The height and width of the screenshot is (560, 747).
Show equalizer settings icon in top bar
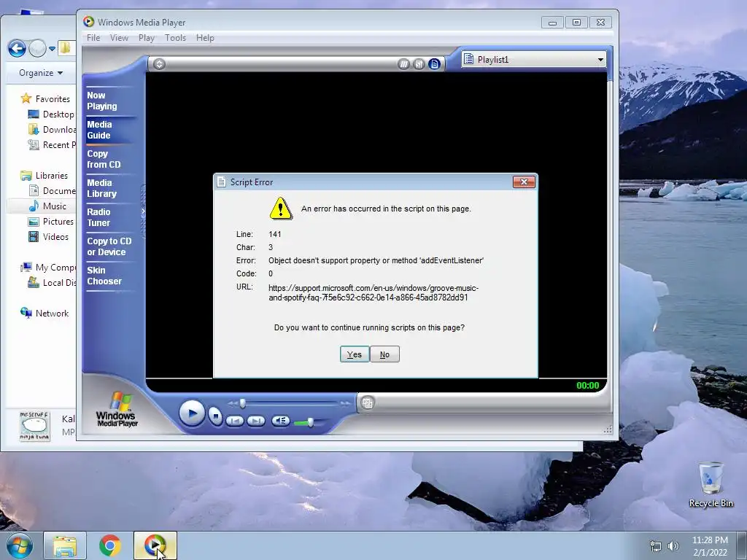click(x=419, y=64)
